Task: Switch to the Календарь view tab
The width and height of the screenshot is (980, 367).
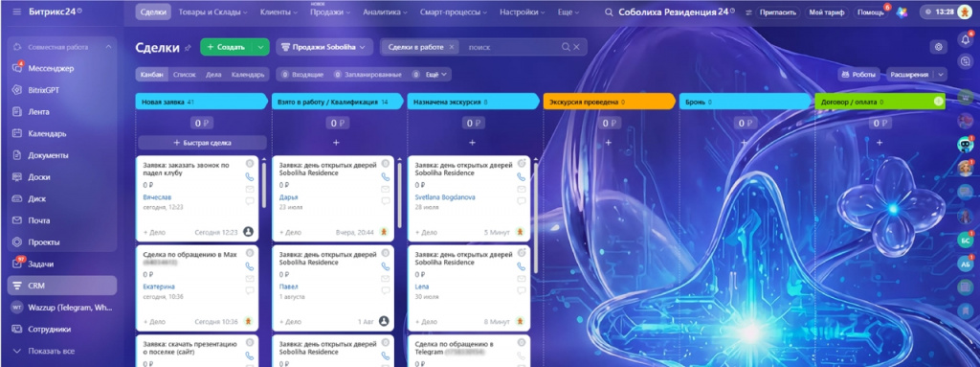Action: click(249, 75)
